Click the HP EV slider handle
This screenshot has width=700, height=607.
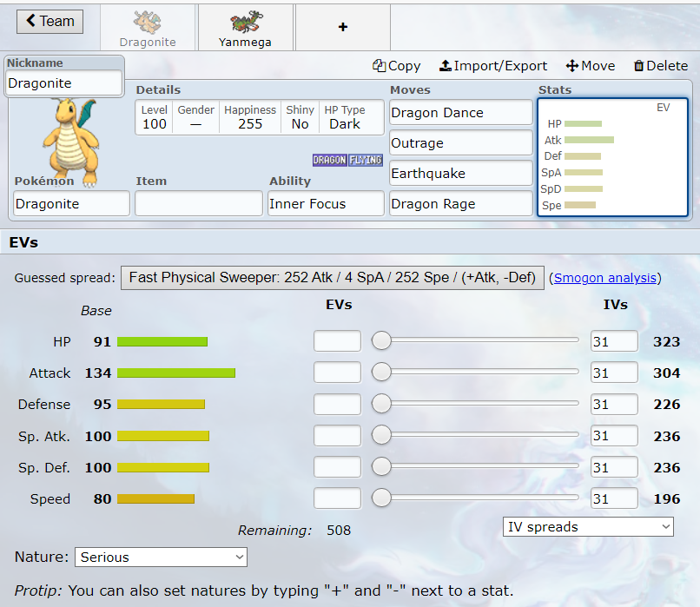tap(381, 340)
